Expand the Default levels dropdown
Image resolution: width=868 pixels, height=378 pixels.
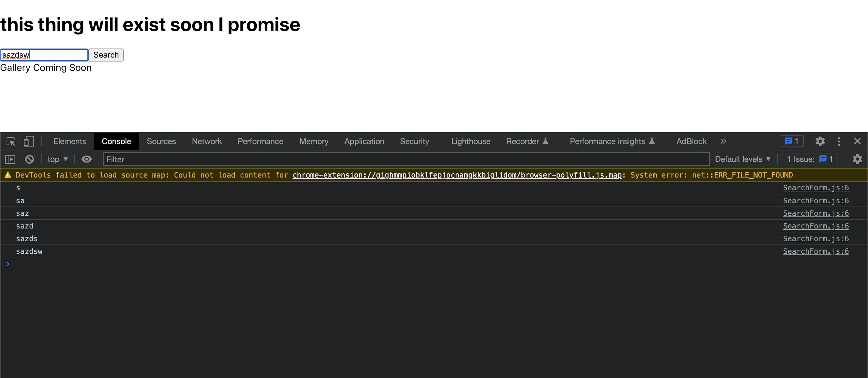[742, 159]
